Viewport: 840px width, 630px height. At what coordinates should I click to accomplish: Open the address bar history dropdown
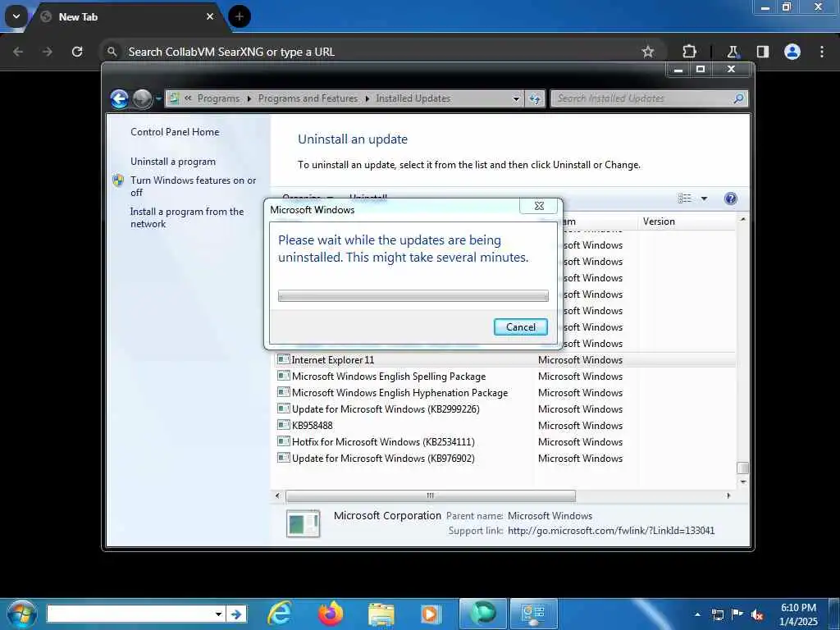pyautogui.click(x=516, y=99)
